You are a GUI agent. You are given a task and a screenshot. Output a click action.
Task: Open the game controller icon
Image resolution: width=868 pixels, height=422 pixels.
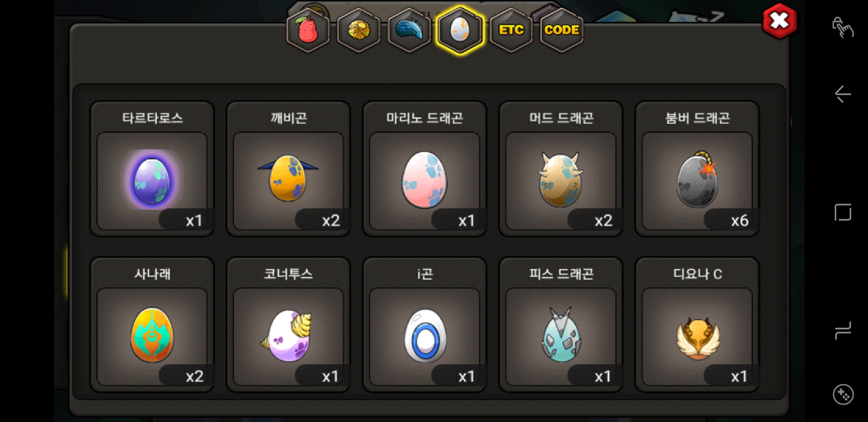pyautogui.click(x=843, y=395)
